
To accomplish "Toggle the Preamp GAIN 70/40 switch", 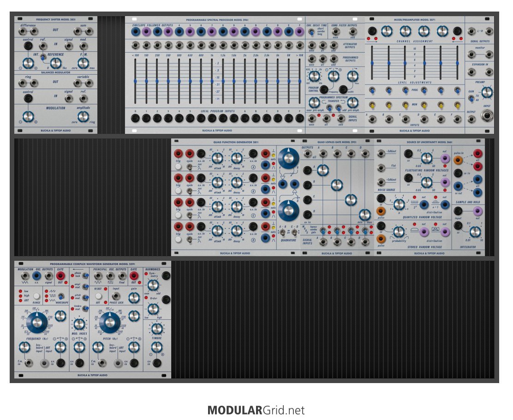I will tap(471, 98).
